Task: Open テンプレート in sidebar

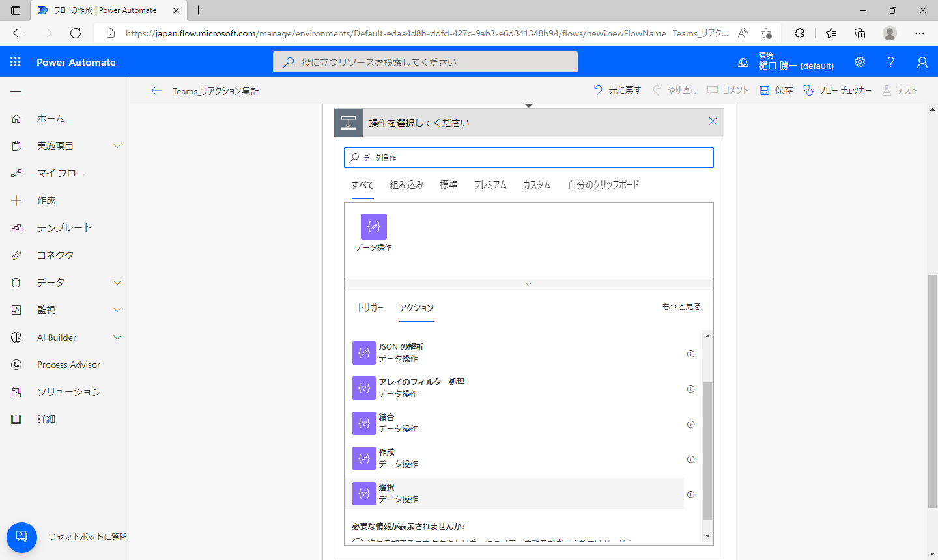Action: pyautogui.click(x=64, y=228)
